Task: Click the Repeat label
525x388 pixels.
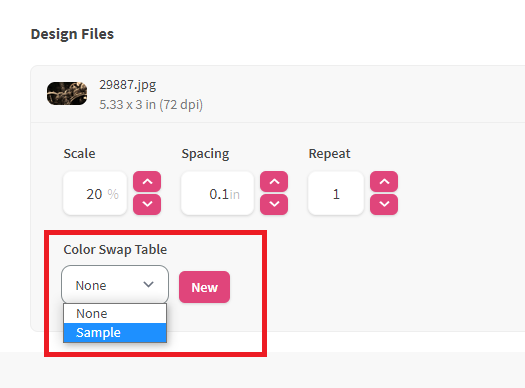Action: [x=329, y=154]
